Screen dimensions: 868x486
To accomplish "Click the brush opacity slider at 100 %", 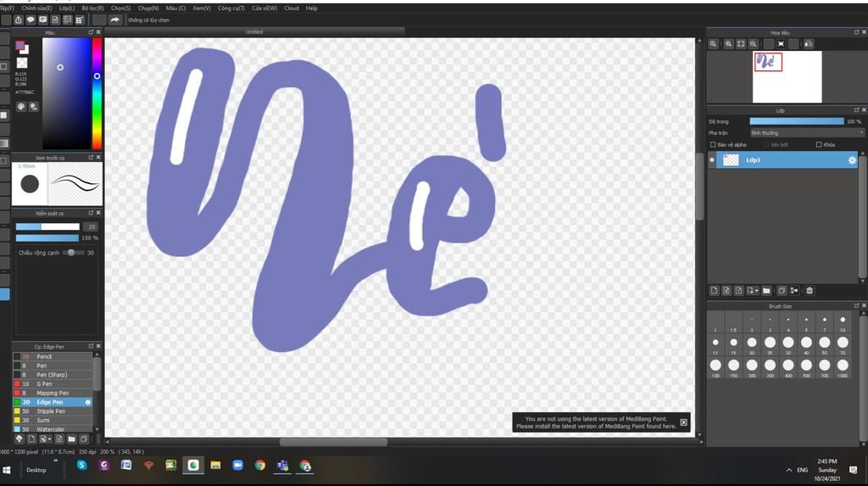I will click(x=47, y=237).
